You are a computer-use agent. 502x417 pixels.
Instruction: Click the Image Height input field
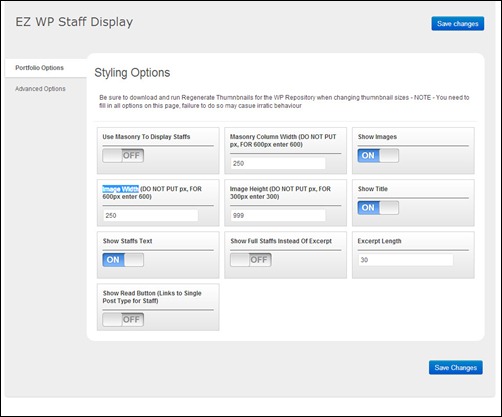278,215
